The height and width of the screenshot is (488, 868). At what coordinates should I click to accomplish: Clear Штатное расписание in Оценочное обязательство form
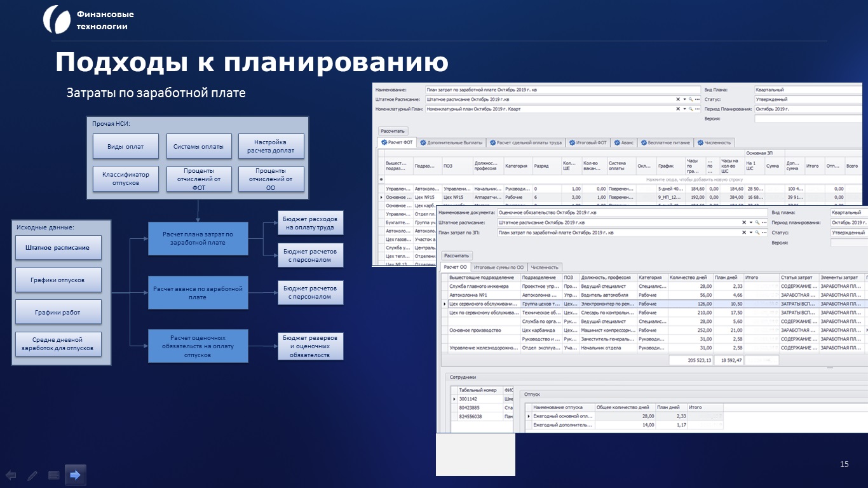click(745, 223)
